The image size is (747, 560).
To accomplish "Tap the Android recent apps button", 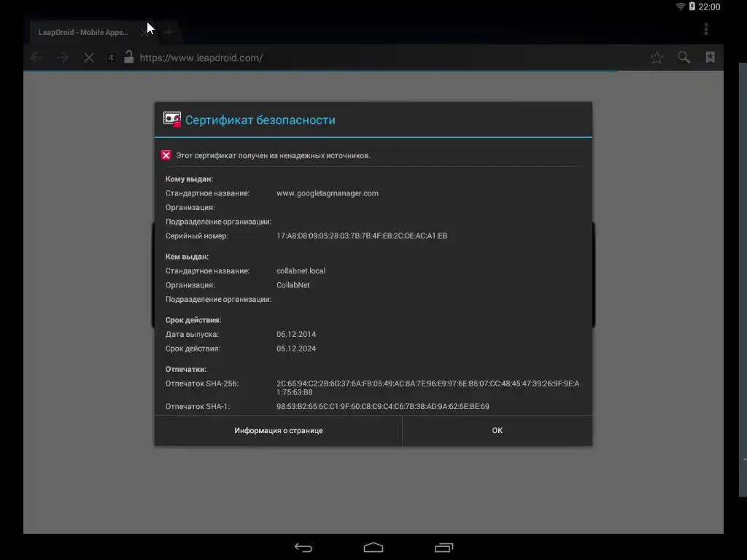I will click(x=444, y=548).
